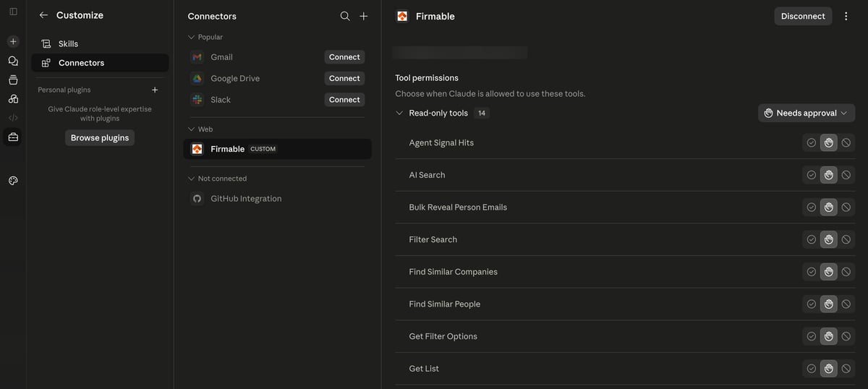Open the appearance palette icon in the rail
This screenshot has height=389, width=868.
pos(13,181)
